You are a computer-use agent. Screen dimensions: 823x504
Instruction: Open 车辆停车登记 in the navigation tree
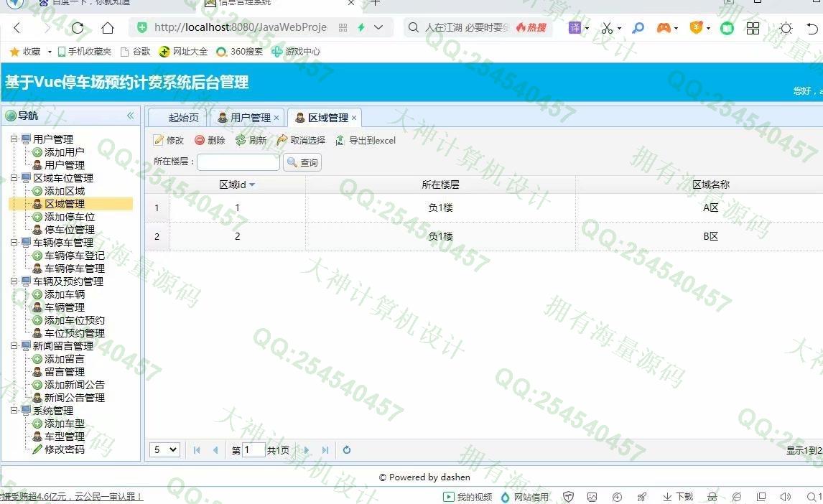pos(74,256)
